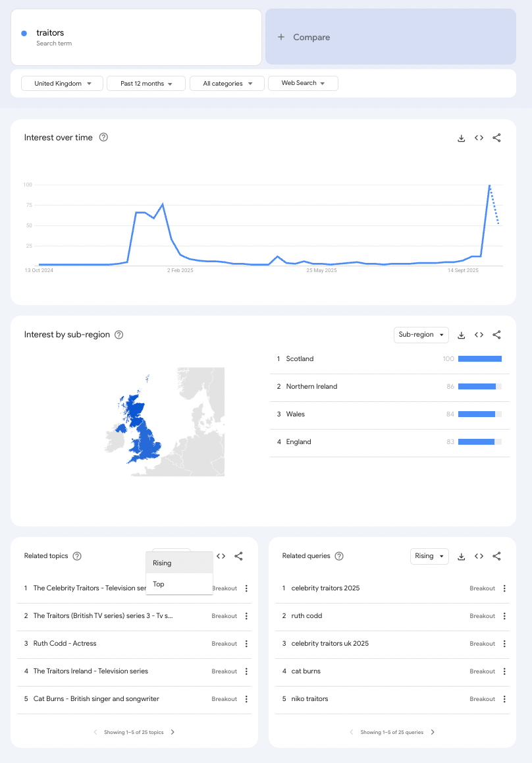Share the Related queries card
The image size is (532, 763).
point(497,556)
